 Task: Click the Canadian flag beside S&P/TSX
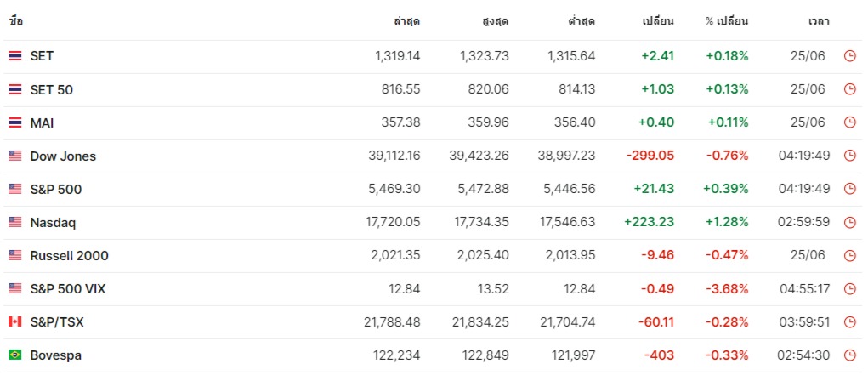(15, 322)
